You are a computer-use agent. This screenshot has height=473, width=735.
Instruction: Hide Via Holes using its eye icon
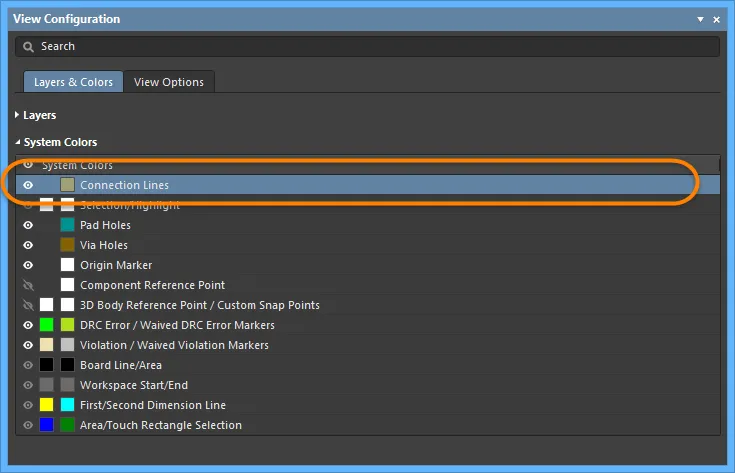28,245
